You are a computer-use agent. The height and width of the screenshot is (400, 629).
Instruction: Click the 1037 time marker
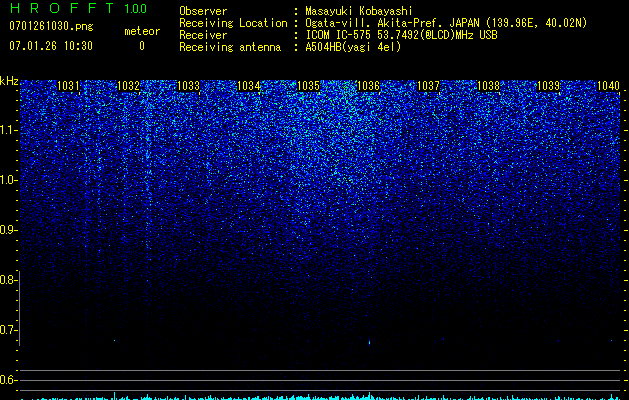428,86
